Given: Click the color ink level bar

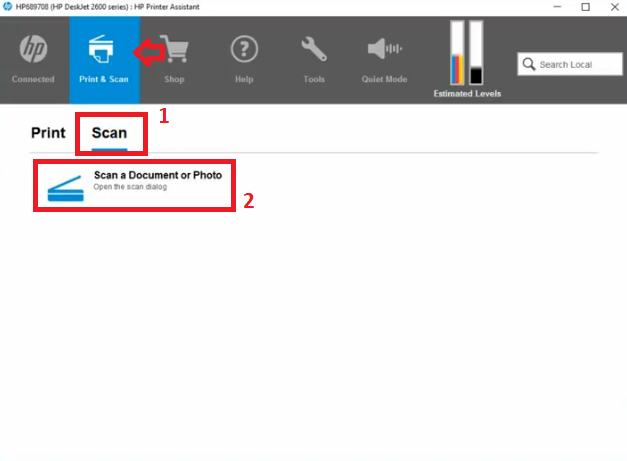Looking at the screenshot, I should tap(457, 53).
